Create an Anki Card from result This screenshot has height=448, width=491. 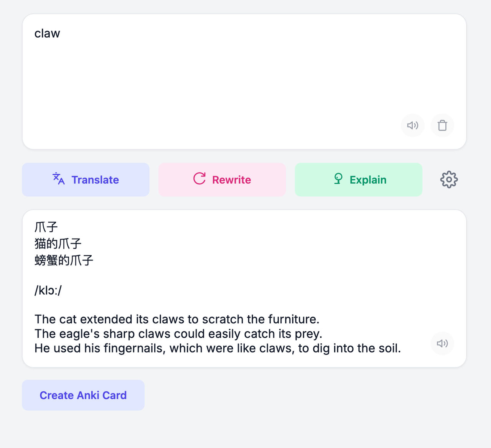pyautogui.click(x=83, y=395)
